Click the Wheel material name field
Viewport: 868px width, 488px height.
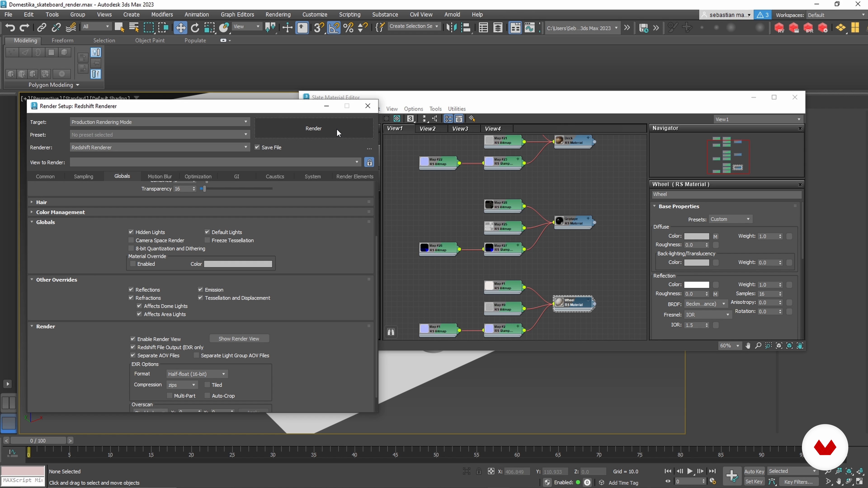coord(726,194)
